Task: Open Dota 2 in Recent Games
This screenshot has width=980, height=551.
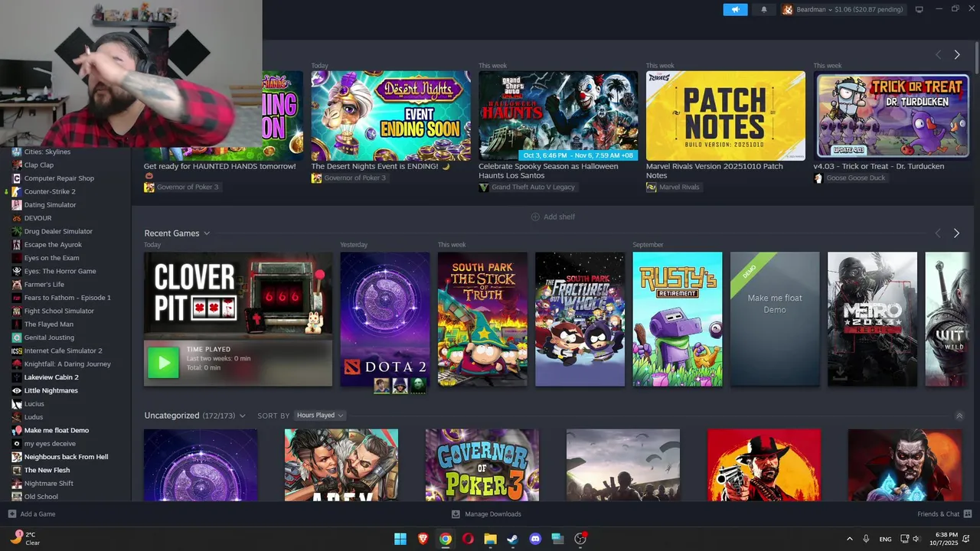Action: coord(385,319)
